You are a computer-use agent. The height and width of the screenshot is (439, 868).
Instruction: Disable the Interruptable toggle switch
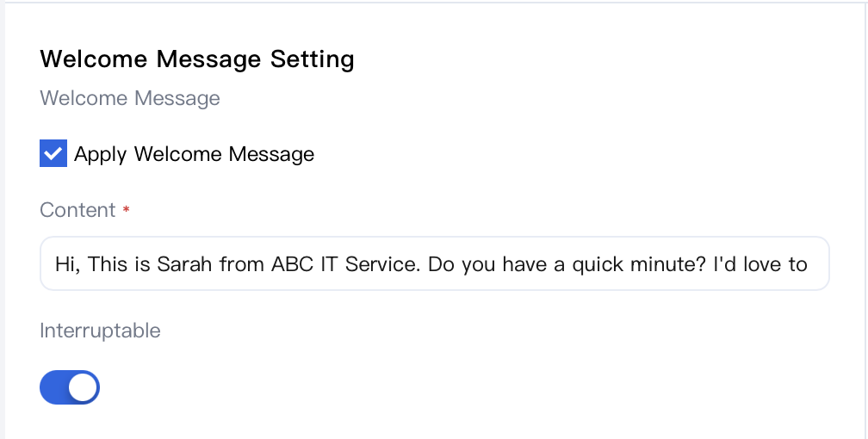coord(70,387)
